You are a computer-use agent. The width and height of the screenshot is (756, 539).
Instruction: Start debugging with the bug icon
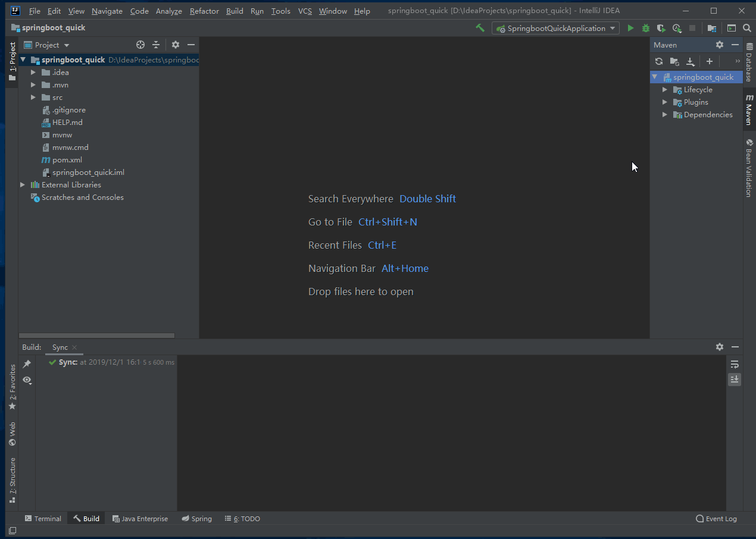point(645,28)
